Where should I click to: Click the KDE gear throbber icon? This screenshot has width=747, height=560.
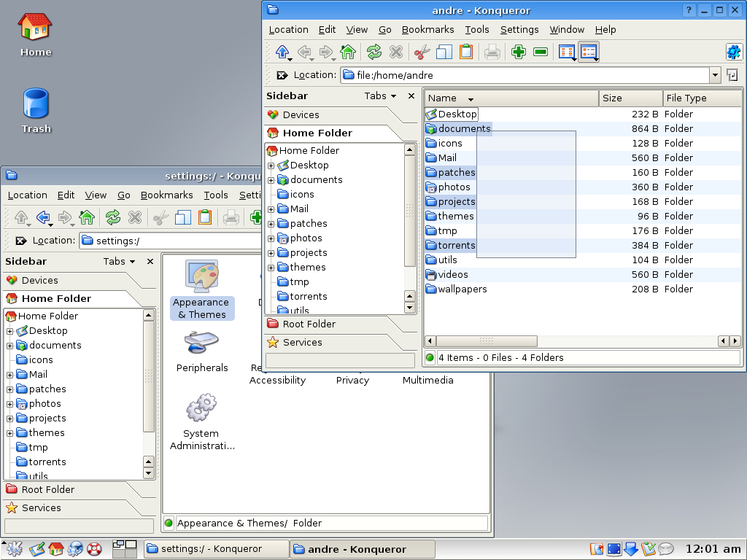pyautogui.click(x=734, y=52)
